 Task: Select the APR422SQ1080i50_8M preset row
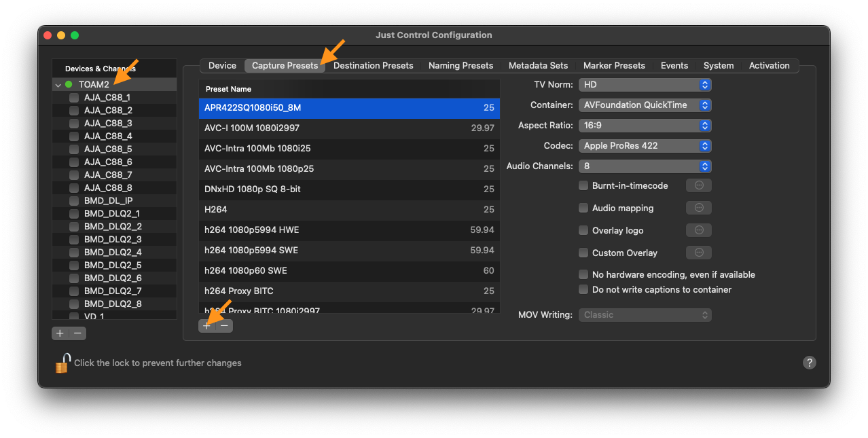click(x=349, y=108)
